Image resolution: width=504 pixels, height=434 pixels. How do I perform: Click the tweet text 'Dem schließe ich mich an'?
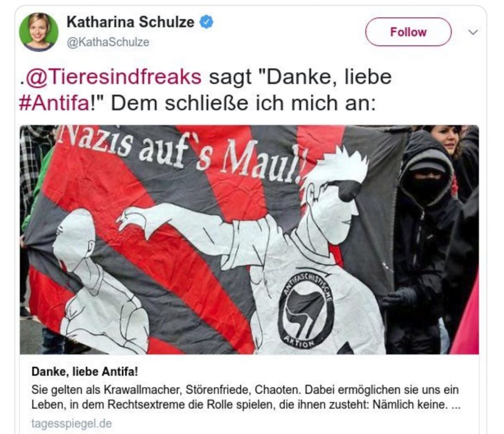tap(243, 103)
